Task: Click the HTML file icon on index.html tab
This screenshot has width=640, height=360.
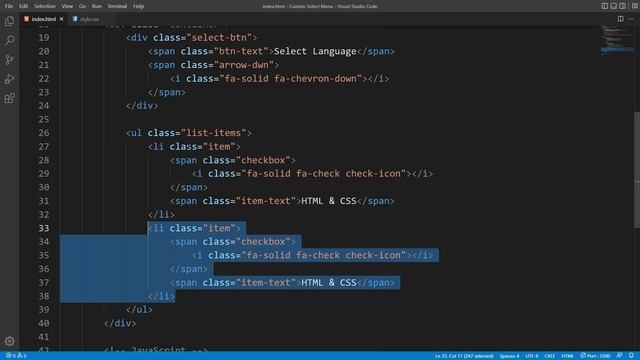Action: pyautogui.click(x=27, y=19)
